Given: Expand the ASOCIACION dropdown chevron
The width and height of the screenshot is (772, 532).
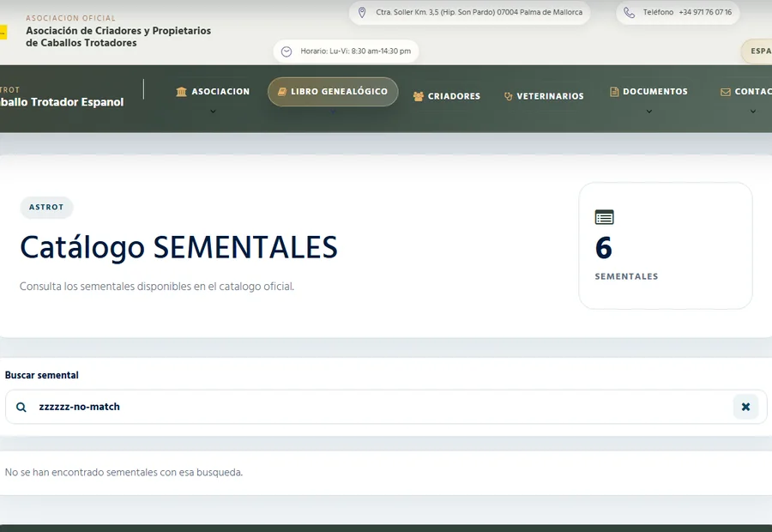Looking at the screenshot, I should click(x=213, y=112).
